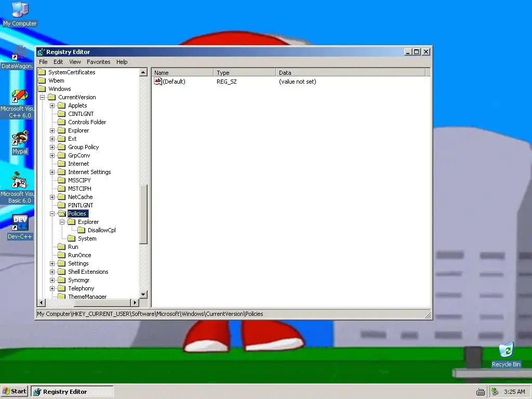Click the (Default) value string icon
The image size is (532, 399).
pyautogui.click(x=158, y=82)
